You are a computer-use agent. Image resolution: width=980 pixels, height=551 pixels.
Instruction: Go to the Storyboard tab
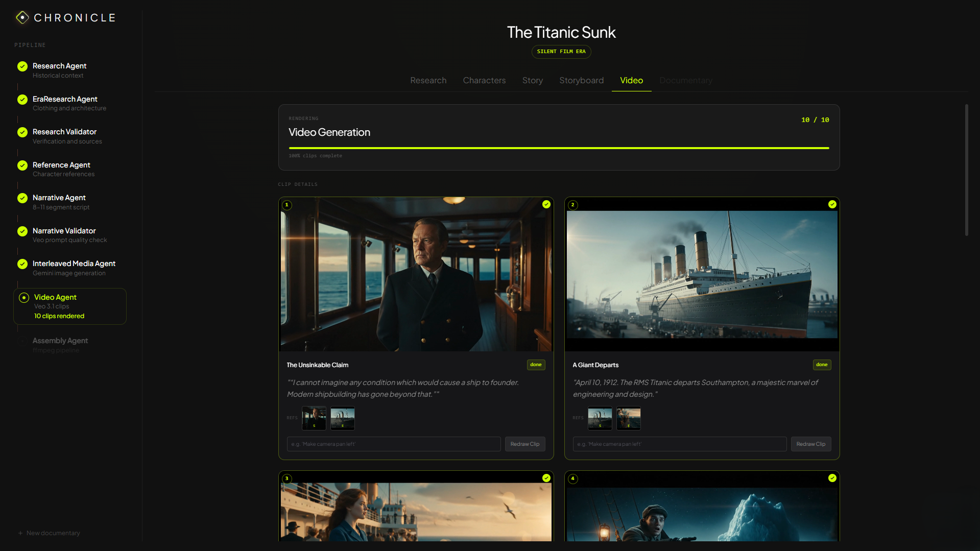[581, 81]
